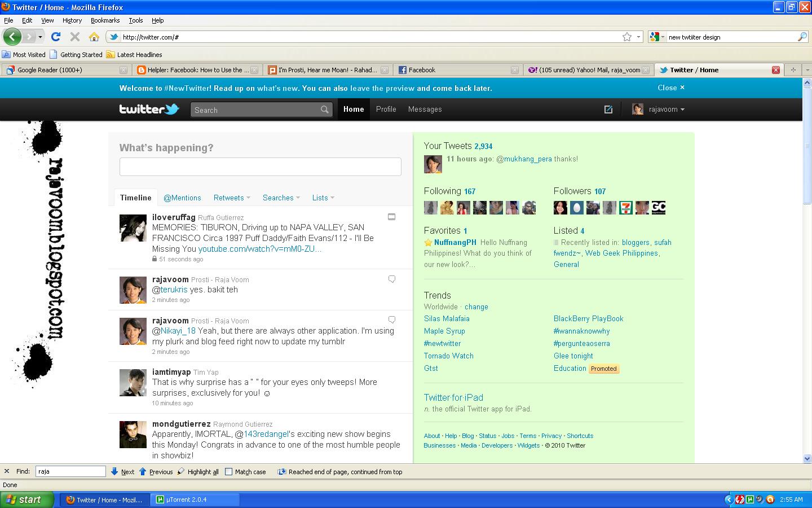Open media card icon on iloveruffag tweet
812x508 pixels.
point(392,217)
